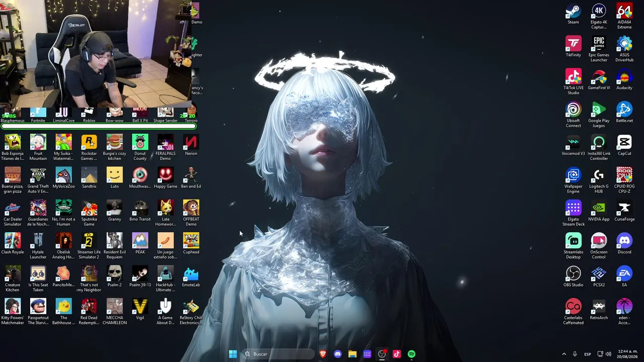This screenshot has width=644, height=362.
Task: Open File Explorer from the taskbar
Action: coord(352,354)
